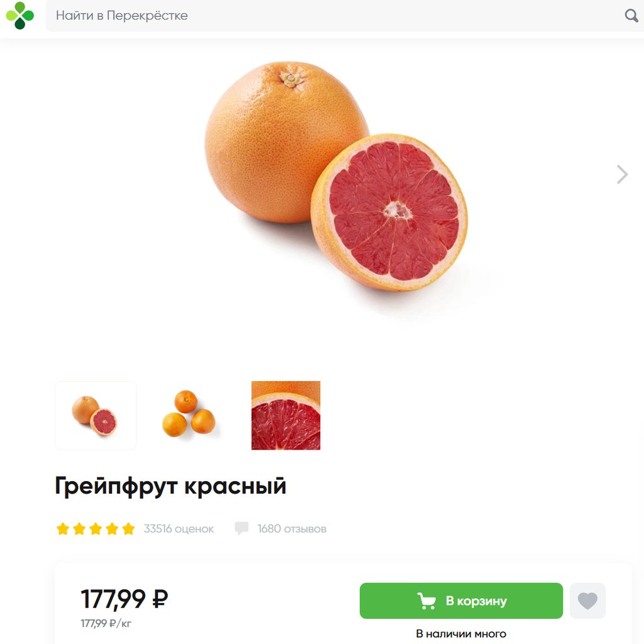Screen dimensions: 644x644
Task: Click the "33516 оценок" ratings link
Action: click(x=179, y=528)
